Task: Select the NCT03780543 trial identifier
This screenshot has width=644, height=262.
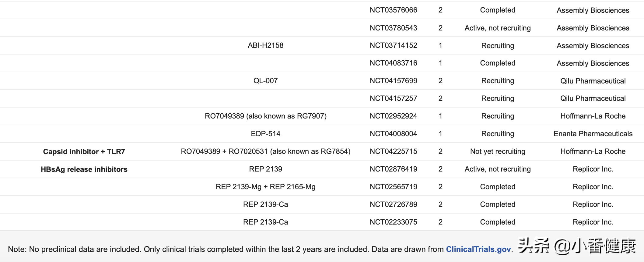Action: 393,28
